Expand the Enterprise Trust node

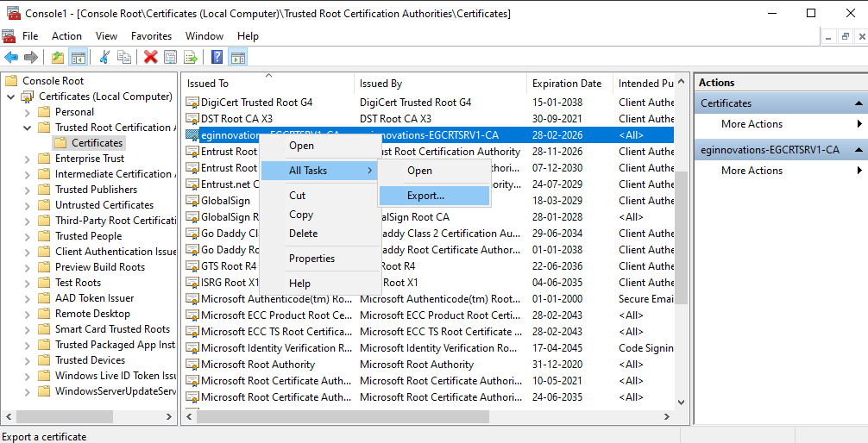tap(28, 159)
